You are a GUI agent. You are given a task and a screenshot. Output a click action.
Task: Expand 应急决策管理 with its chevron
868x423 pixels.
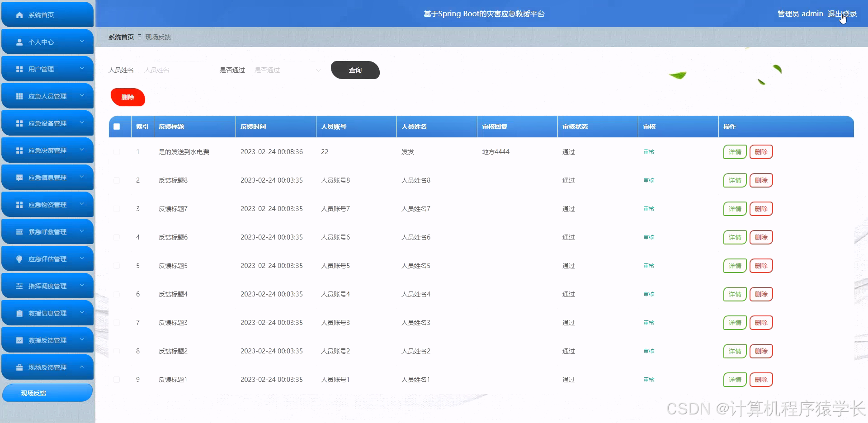coord(82,150)
